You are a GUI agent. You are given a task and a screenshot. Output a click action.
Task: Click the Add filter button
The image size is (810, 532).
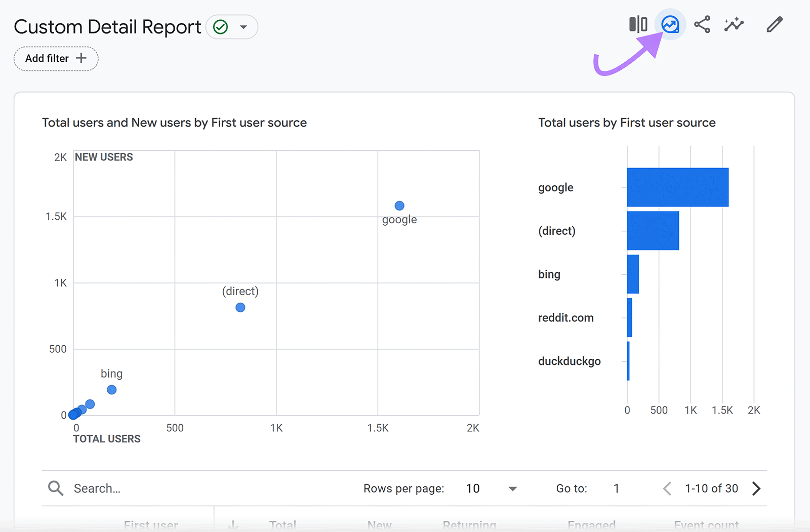pos(56,58)
